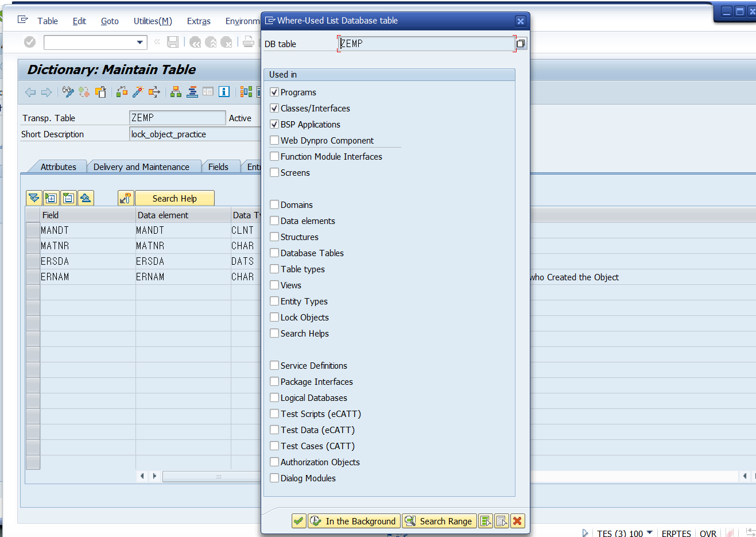The image size is (756, 537).
Task: Enable the Function Module Interfaces checkbox
Action: 274,156
